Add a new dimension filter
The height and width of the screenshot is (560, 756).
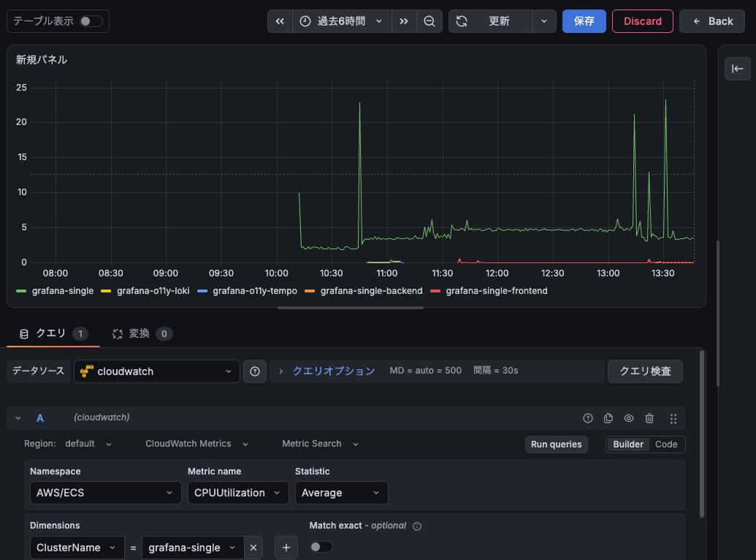(x=286, y=548)
